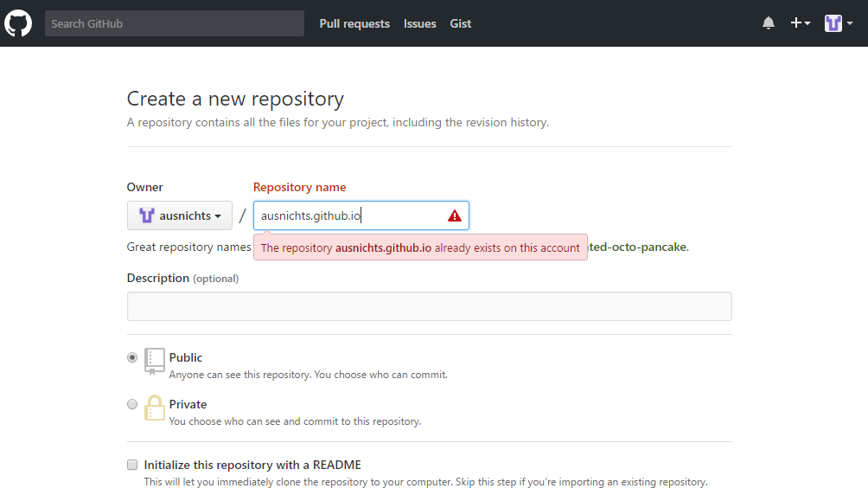Click 'You choose who can see and commit' text
The image size is (868, 501).
click(295, 421)
